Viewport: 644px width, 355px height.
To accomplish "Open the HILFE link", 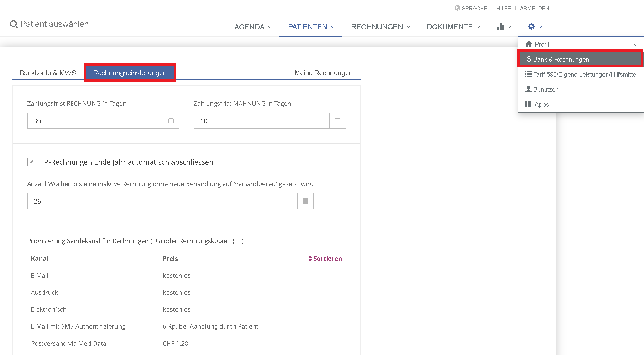I will pos(503,8).
